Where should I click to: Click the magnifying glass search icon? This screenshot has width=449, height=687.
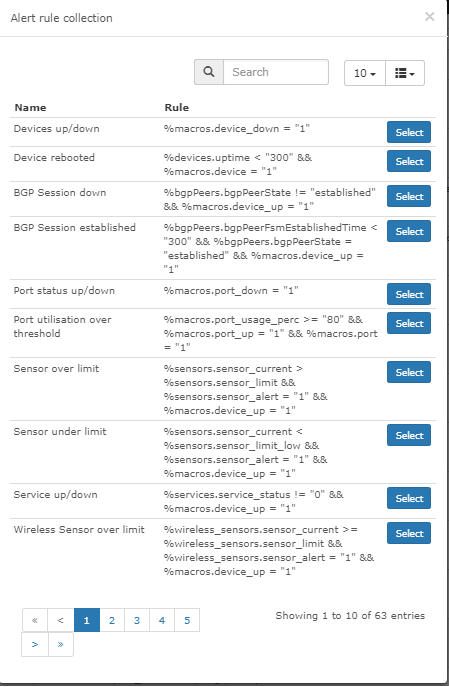tap(209, 72)
